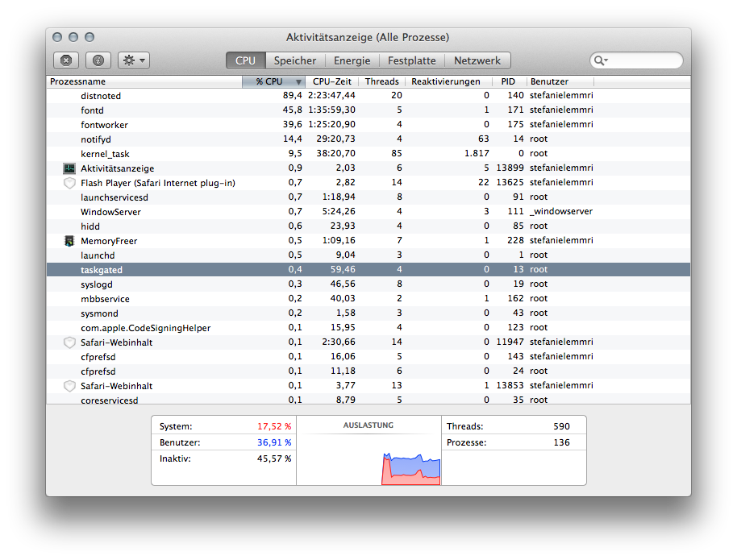Select the WindowServer process row
Image resolution: width=737 pixels, height=560 pixels.
tap(368, 212)
